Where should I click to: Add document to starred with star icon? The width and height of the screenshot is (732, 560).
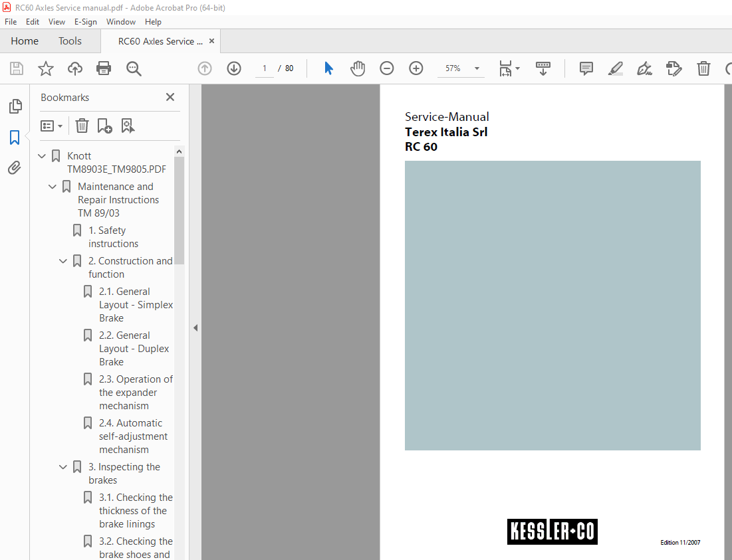(x=46, y=68)
